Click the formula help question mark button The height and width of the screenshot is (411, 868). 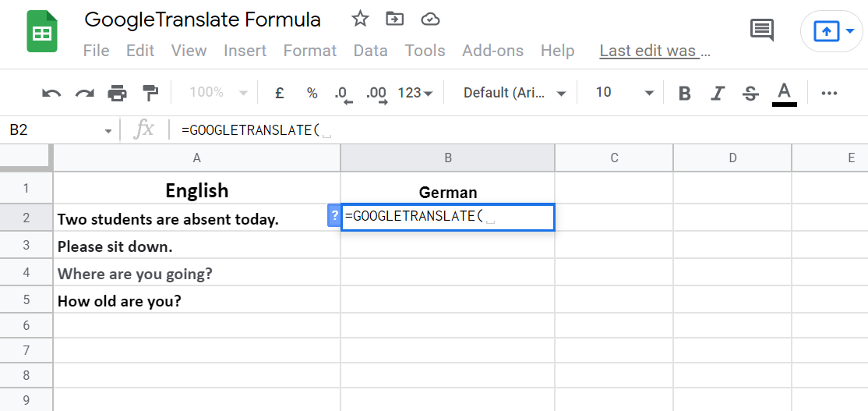(334, 216)
